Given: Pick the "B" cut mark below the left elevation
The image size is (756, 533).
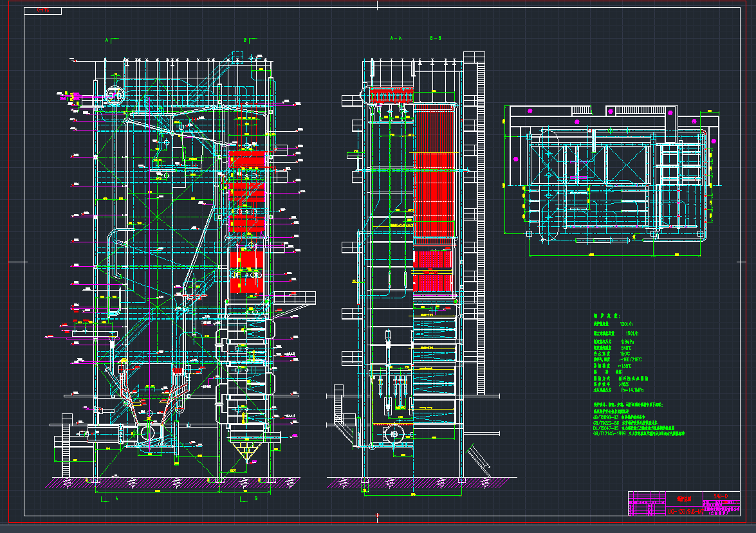Looking at the screenshot, I should click(255, 499).
